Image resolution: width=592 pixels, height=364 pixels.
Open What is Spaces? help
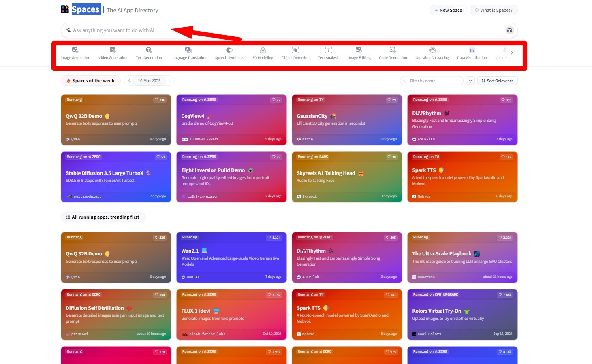[494, 10]
